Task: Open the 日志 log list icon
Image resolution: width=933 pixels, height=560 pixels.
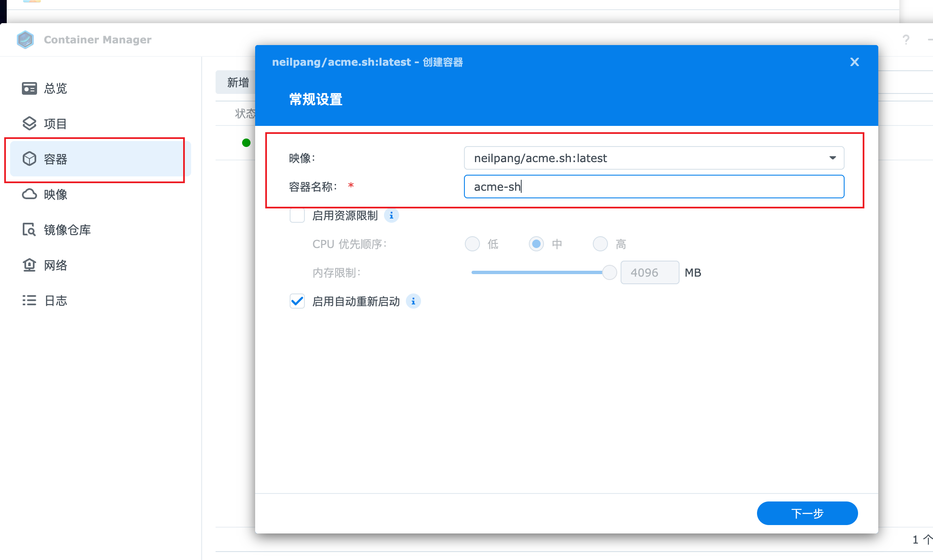Action: [x=29, y=301]
